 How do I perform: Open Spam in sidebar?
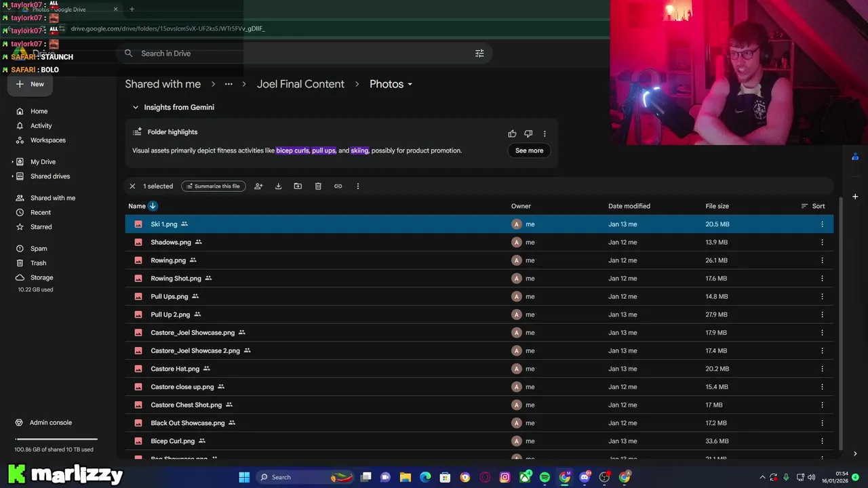click(x=39, y=249)
